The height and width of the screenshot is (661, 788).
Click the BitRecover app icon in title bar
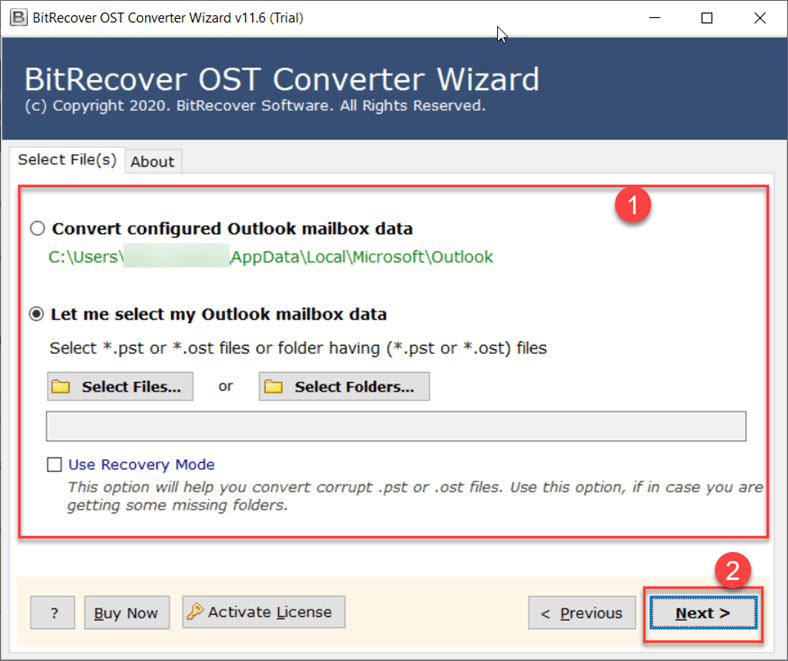point(19,18)
